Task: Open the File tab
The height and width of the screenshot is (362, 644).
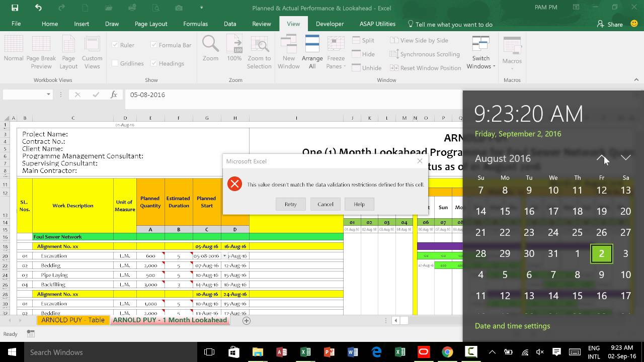Action: coord(16,24)
